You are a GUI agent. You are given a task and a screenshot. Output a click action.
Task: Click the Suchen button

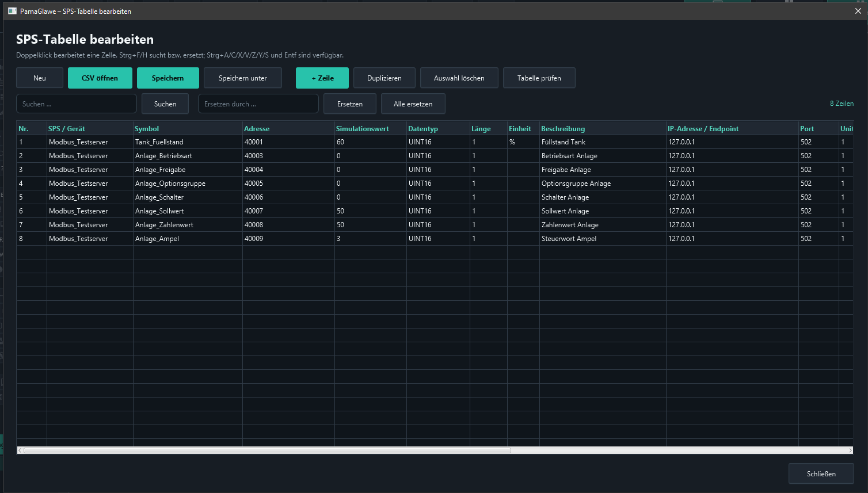(x=165, y=104)
